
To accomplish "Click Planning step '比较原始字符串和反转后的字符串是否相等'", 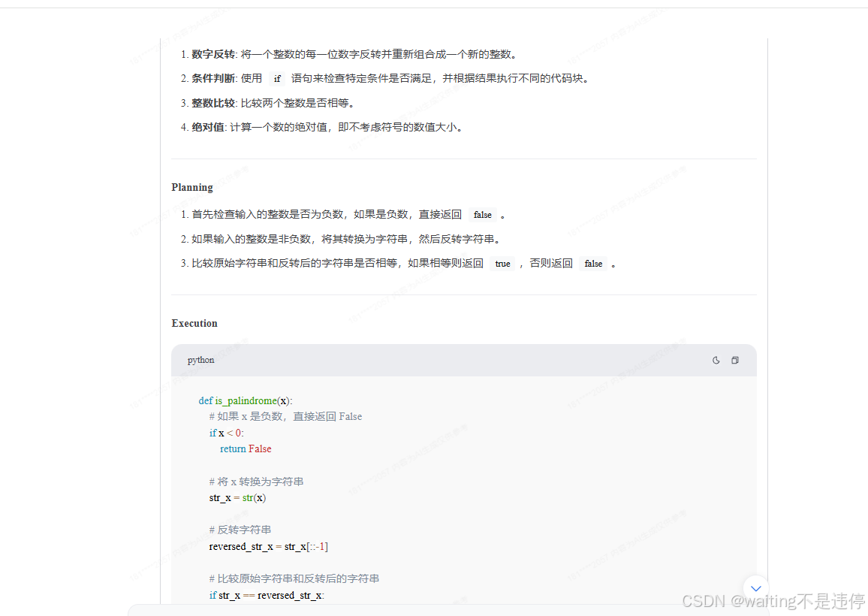I will 294,264.
